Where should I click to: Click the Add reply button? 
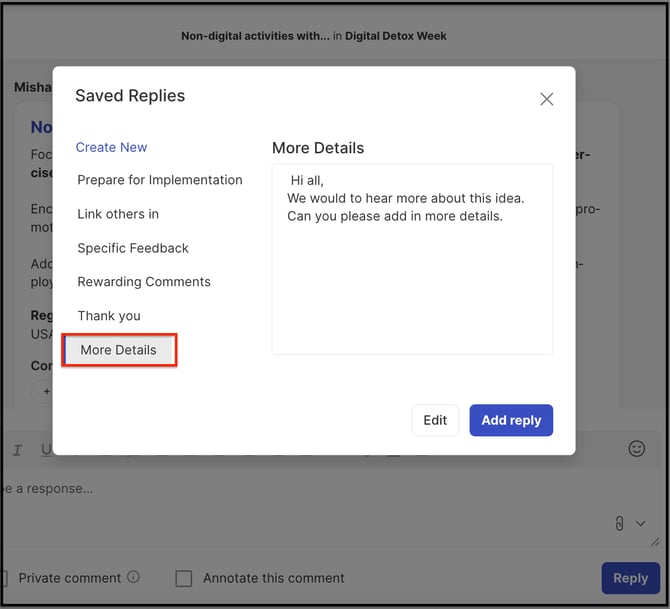pyautogui.click(x=511, y=420)
